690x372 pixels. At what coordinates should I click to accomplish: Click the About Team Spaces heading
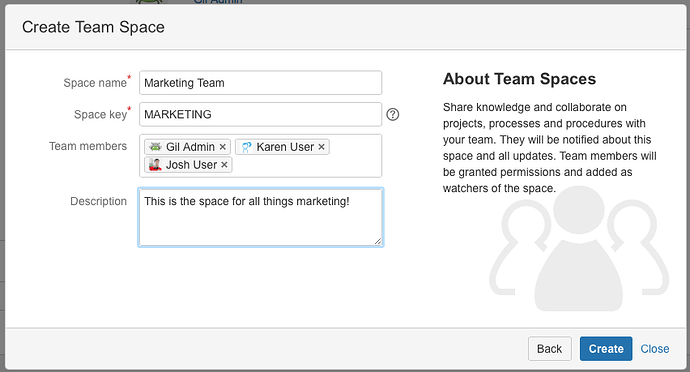519,79
